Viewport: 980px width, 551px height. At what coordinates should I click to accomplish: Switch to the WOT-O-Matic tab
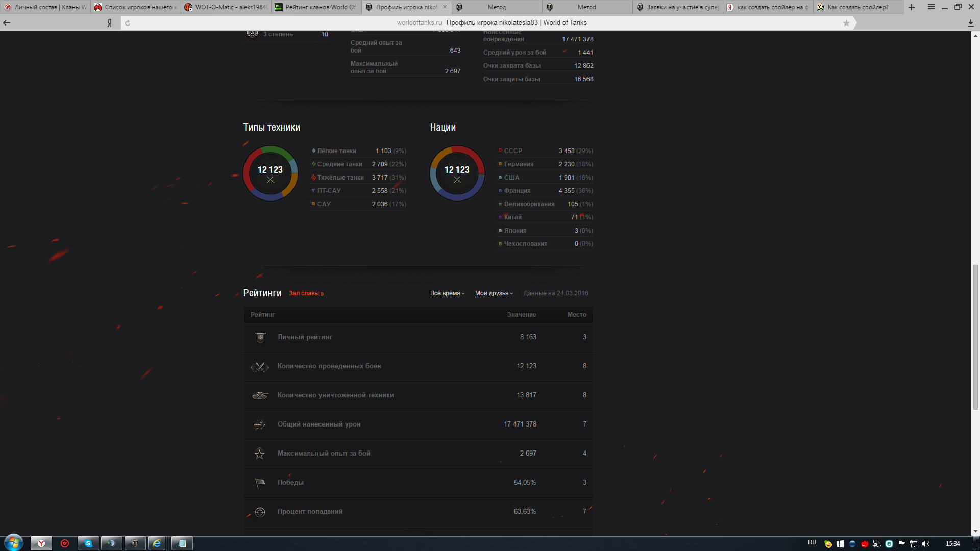point(226,7)
